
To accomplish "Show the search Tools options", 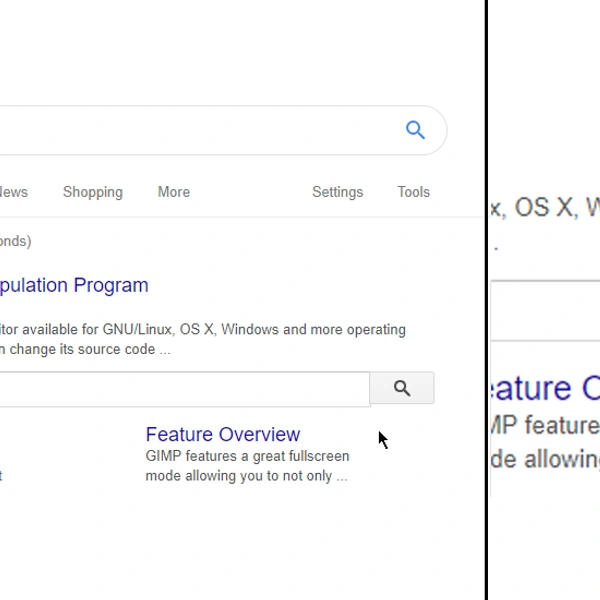I will [x=413, y=192].
